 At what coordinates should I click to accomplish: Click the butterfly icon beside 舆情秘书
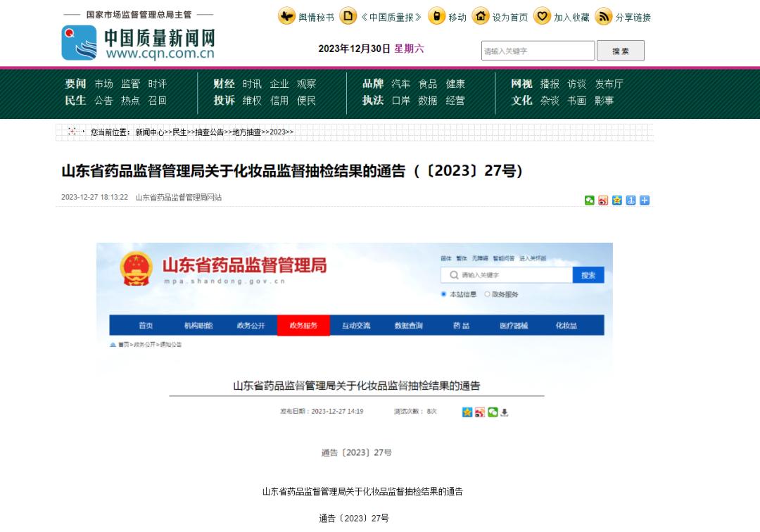tap(286, 16)
